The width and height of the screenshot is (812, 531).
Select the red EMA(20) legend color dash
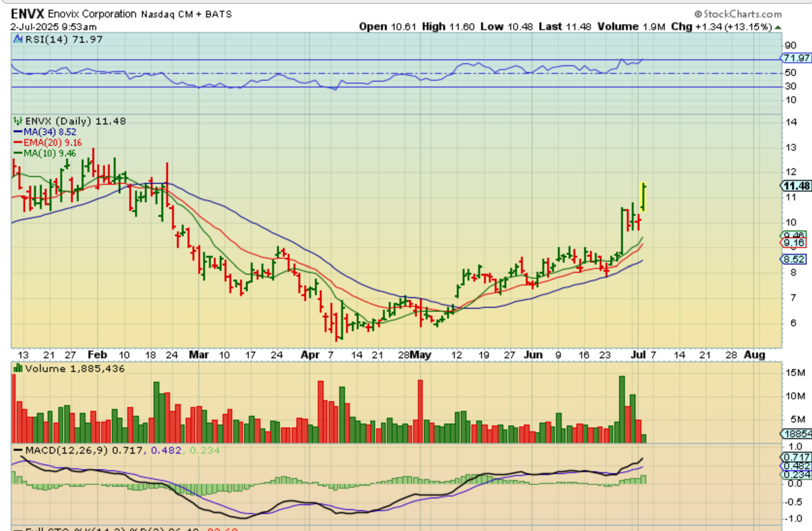tap(18, 142)
